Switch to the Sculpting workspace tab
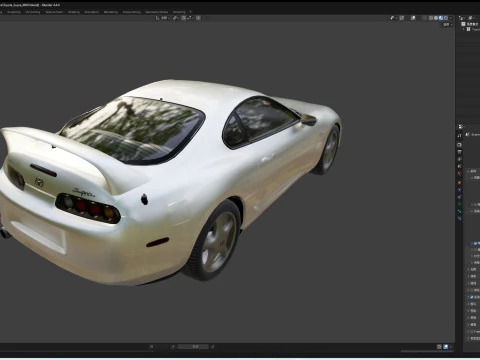 [x=14, y=12]
